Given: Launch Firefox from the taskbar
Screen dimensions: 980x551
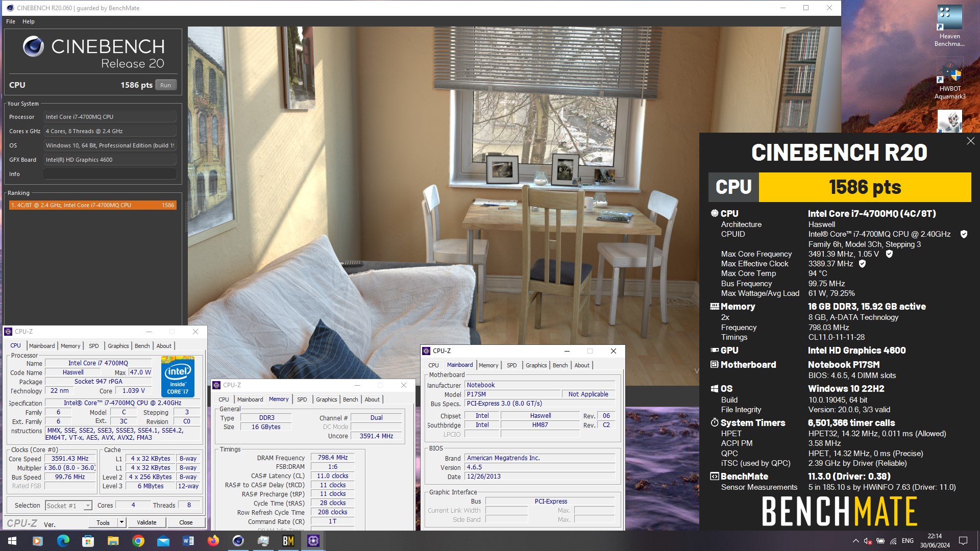Looking at the screenshot, I should (x=213, y=541).
